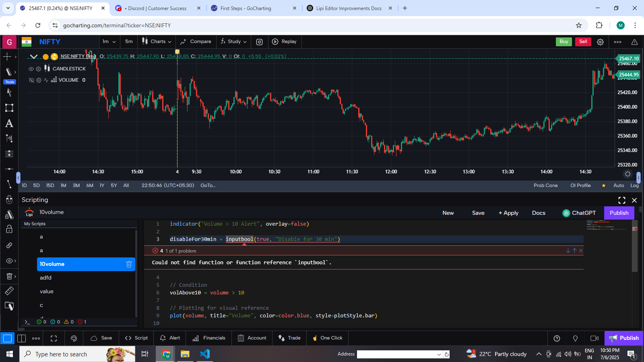The height and width of the screenshot is (362, 644).
Task: Click the ruler measure tool
Action: (9, 291)
